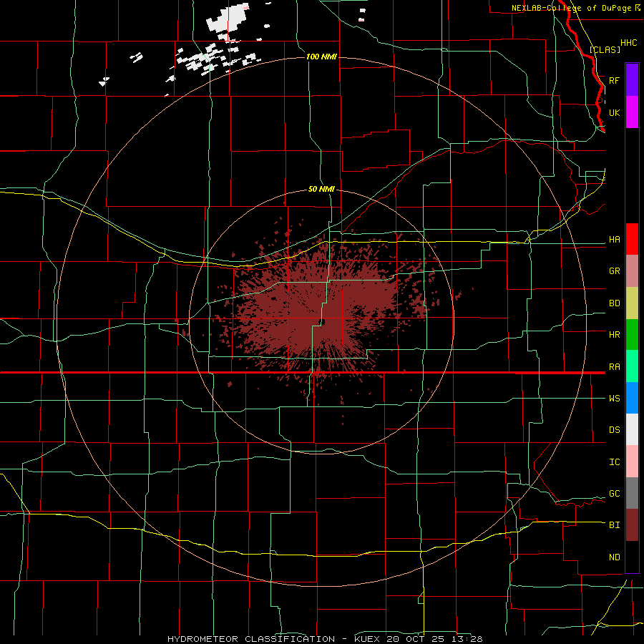Click the UK legend label
The height and width of the screenshot is (644, 644).
614,112
